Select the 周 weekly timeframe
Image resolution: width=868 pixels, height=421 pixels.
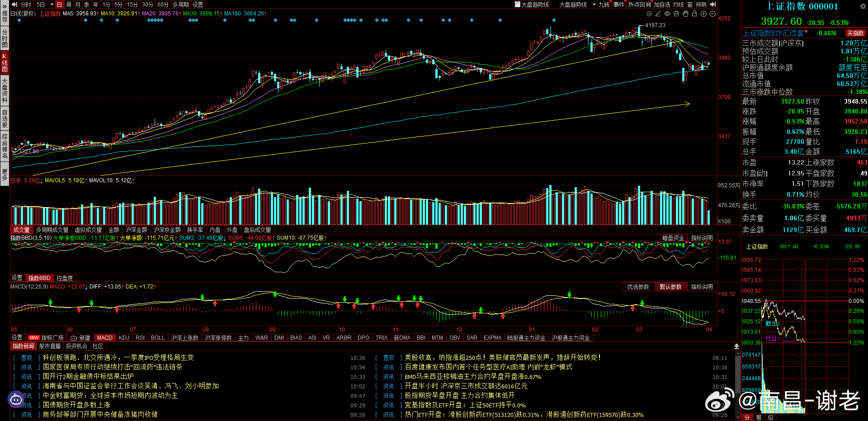pos(69,5)
